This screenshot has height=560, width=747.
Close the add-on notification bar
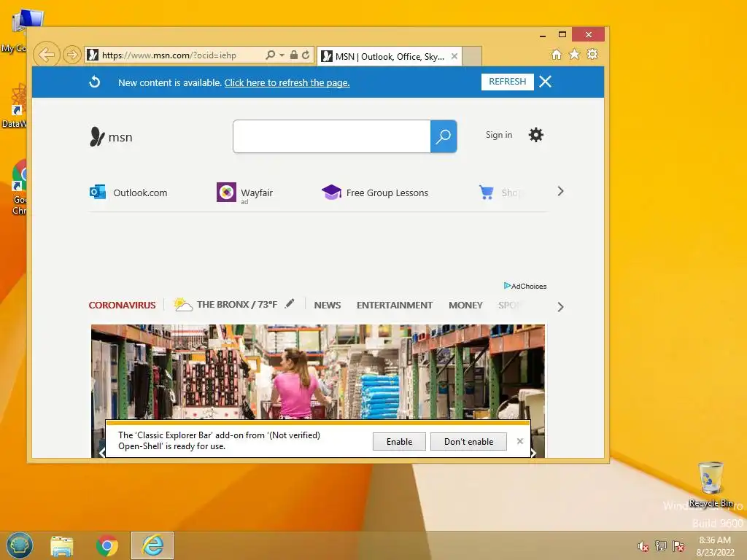click(520, 441)
